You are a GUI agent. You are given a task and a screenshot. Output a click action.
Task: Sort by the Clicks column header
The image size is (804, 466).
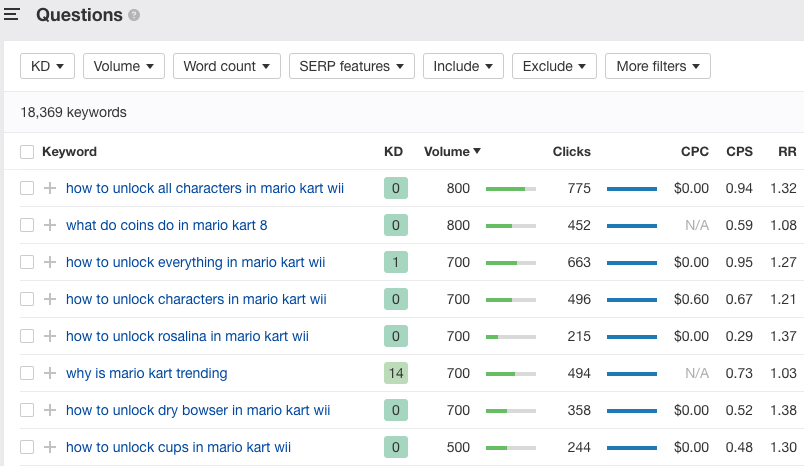(571, 152)
